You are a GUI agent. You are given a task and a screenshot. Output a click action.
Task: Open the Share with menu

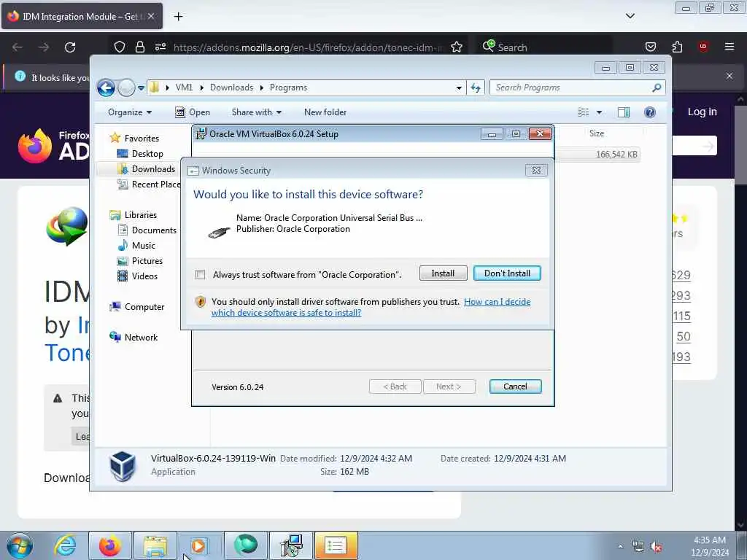pos(256,112)
